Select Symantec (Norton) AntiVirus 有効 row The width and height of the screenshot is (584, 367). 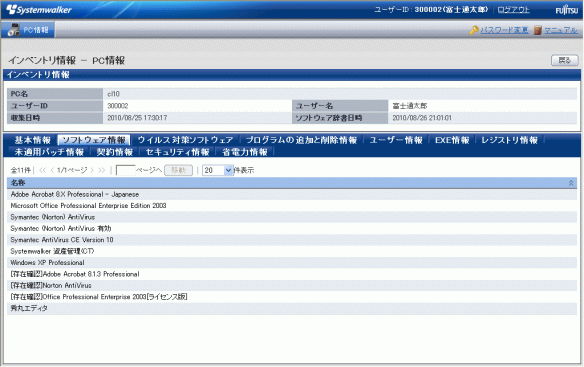(x=292, y=228)
